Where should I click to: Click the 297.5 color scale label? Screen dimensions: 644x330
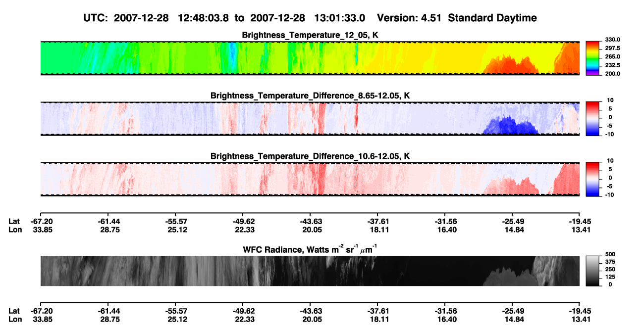pos(613,48)
